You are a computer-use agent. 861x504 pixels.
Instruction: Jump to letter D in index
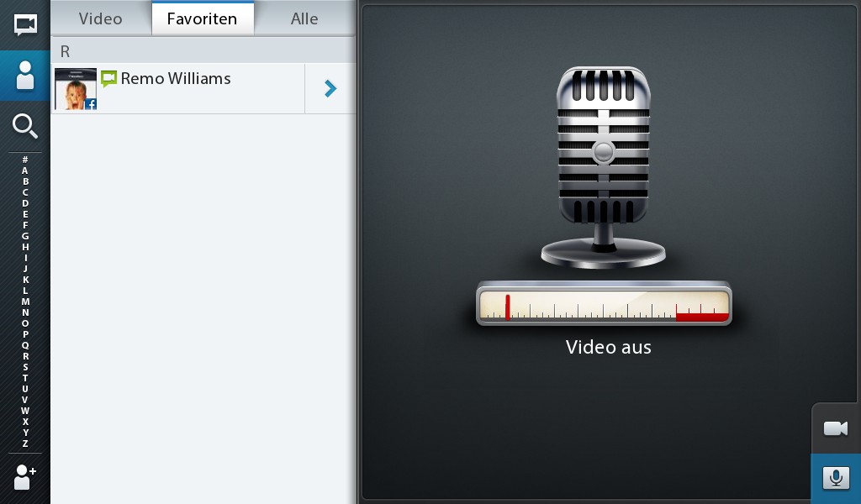tap(25, 203)
